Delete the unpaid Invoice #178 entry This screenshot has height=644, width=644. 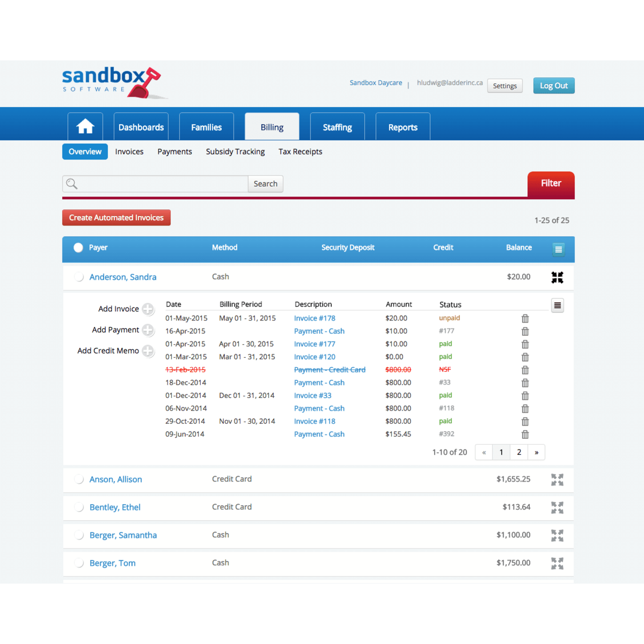point(525,318)
